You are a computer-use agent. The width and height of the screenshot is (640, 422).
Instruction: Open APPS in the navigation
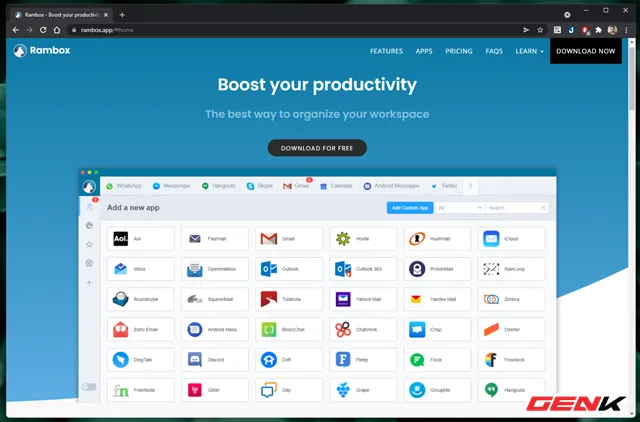(424, 51)
